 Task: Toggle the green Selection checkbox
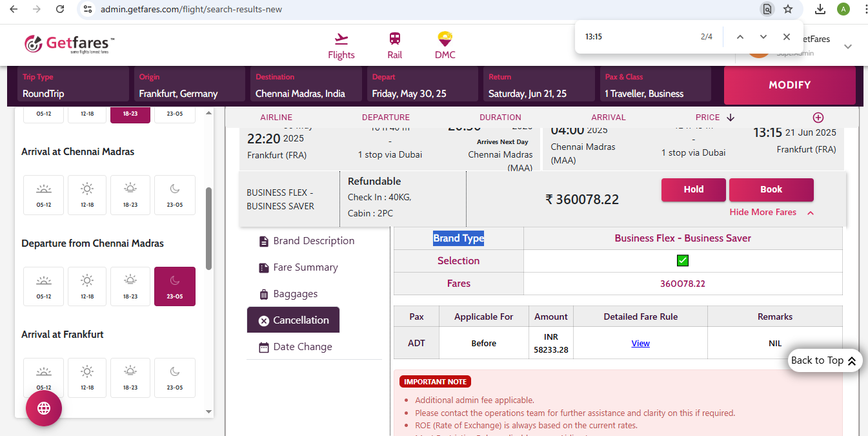[x=683, y=260]
